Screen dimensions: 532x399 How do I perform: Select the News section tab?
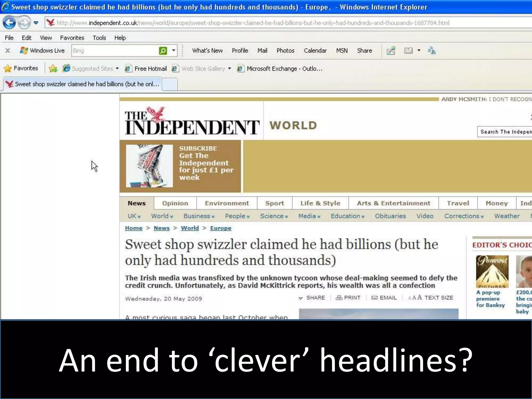tap(137, 203)
